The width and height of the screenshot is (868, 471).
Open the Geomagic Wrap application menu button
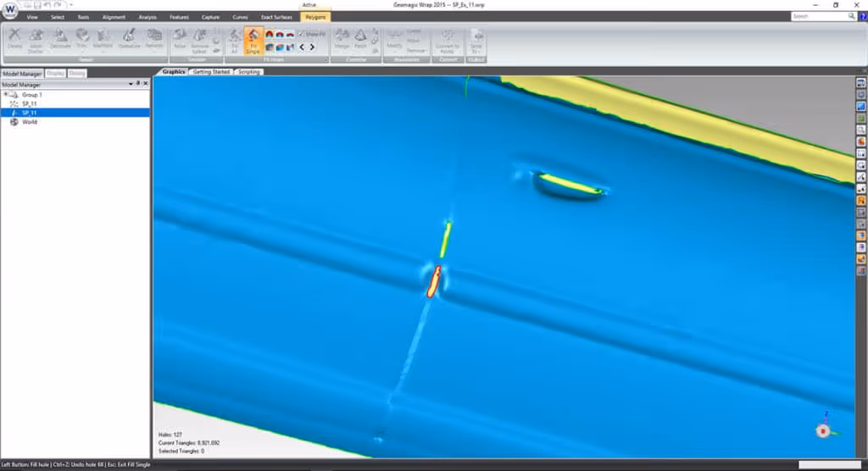coord(9,10)
